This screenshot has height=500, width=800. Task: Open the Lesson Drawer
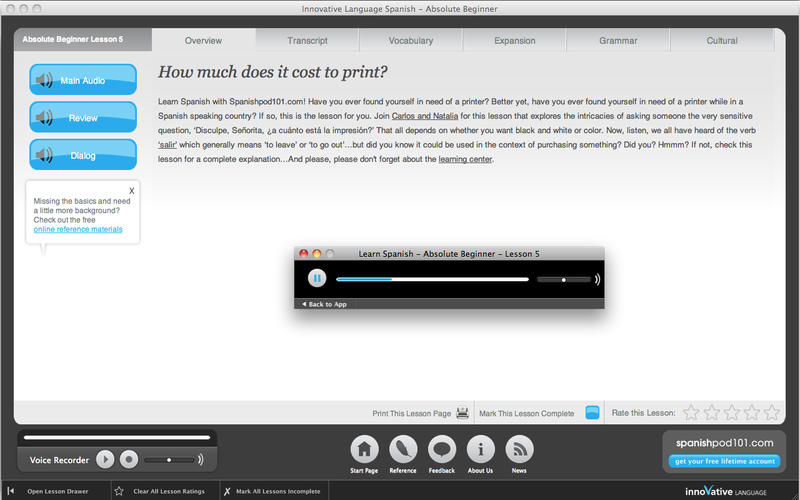coord(58,491)
